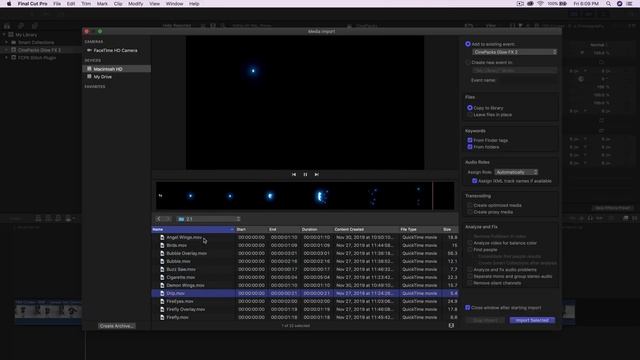Open the Mark menu
Image resolution: width=640 pixels, height=360 pixels.
pyautogui.click(x=102, y=4)
